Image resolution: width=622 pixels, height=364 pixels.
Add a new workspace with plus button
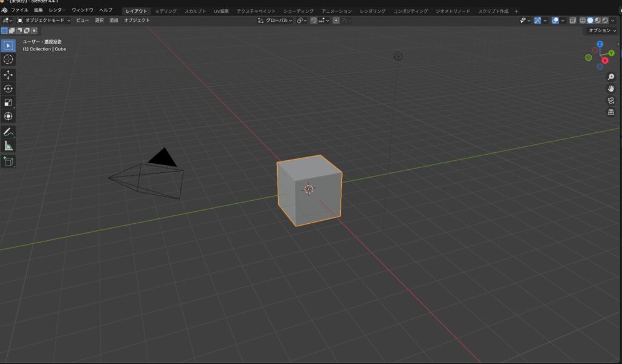click(517, 11)
